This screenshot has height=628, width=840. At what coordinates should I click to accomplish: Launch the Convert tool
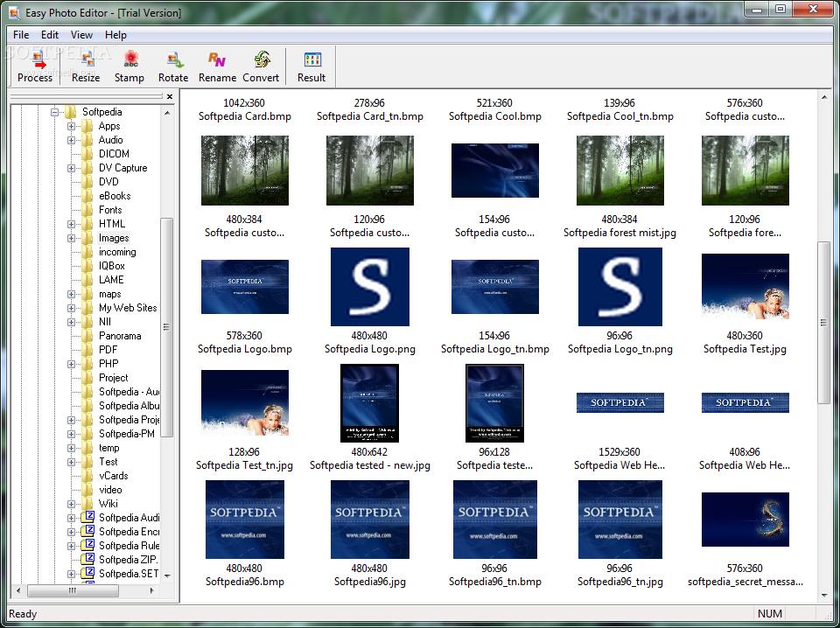click(x=261, y=67)
